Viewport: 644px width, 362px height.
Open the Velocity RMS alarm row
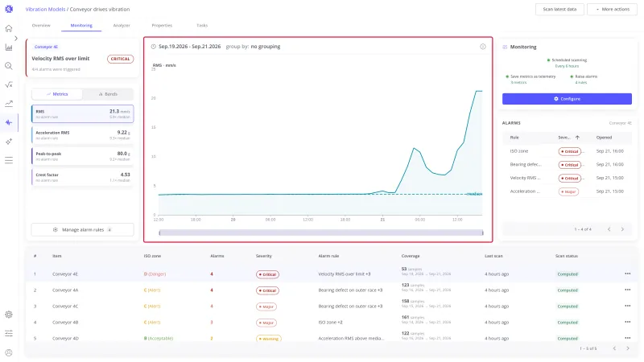click(x=567, y=178)
